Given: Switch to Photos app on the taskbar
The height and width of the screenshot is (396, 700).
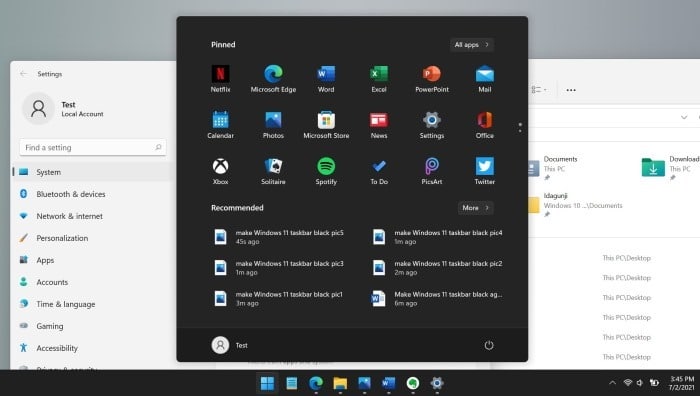Looking at the screenshot, I should coord(364,383).
